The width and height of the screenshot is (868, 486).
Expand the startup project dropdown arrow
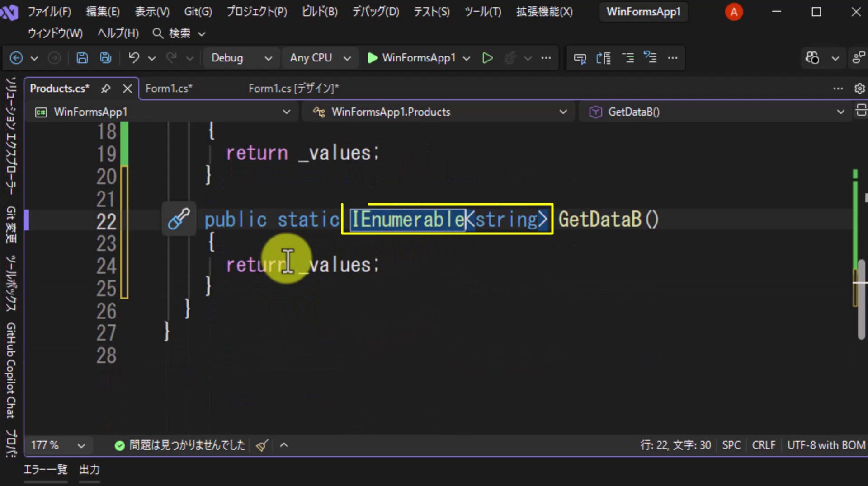(x=467, y=58)
